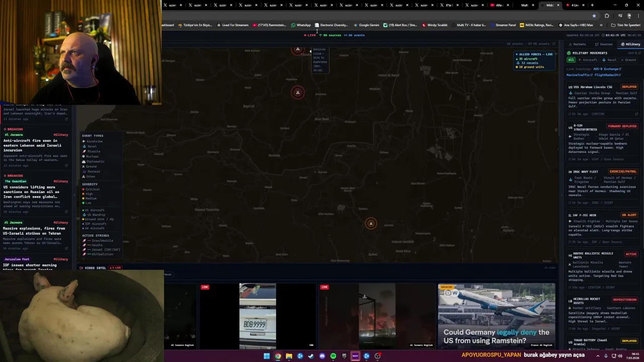
Task: Open Streamer Panel bookmark
Action: [x=503, y=25]
